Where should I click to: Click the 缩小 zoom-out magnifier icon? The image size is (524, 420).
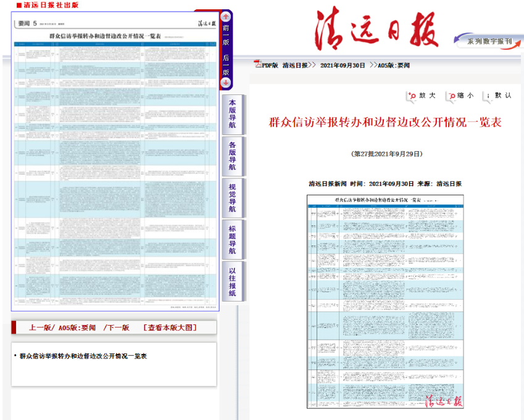(452, 96)
